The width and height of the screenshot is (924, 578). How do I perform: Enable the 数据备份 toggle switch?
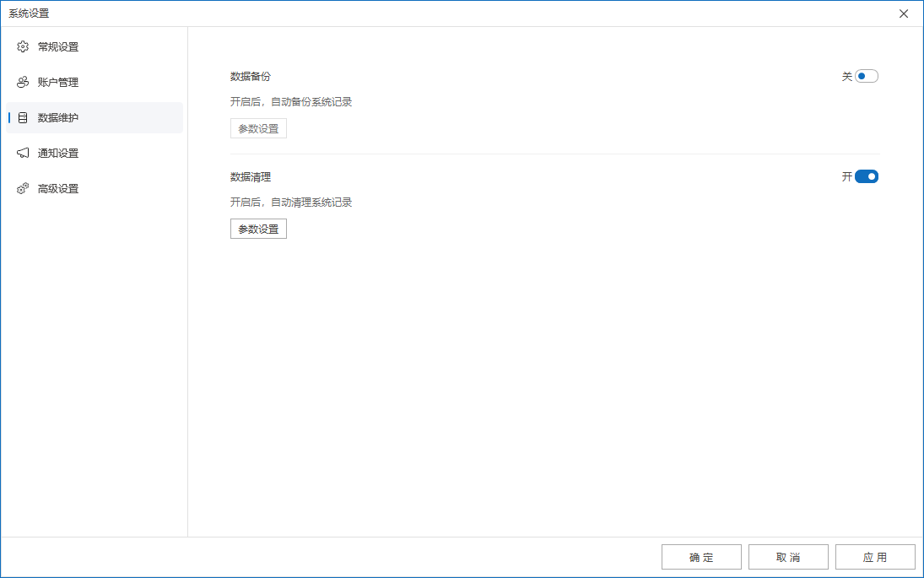867,76
